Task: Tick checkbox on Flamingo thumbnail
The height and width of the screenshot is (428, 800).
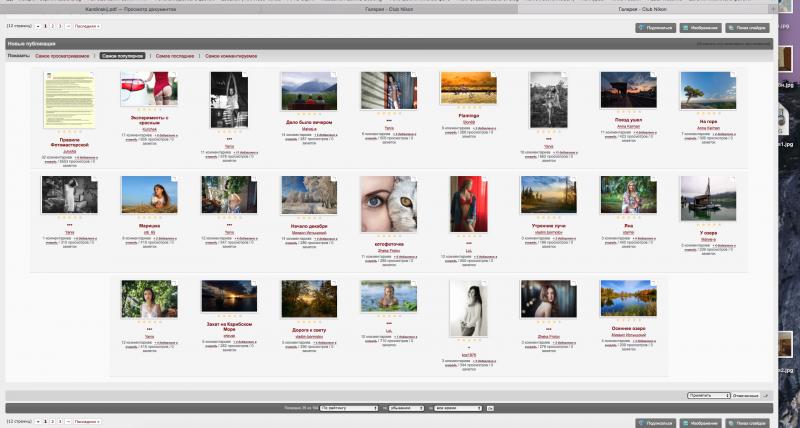Action: 493,74
